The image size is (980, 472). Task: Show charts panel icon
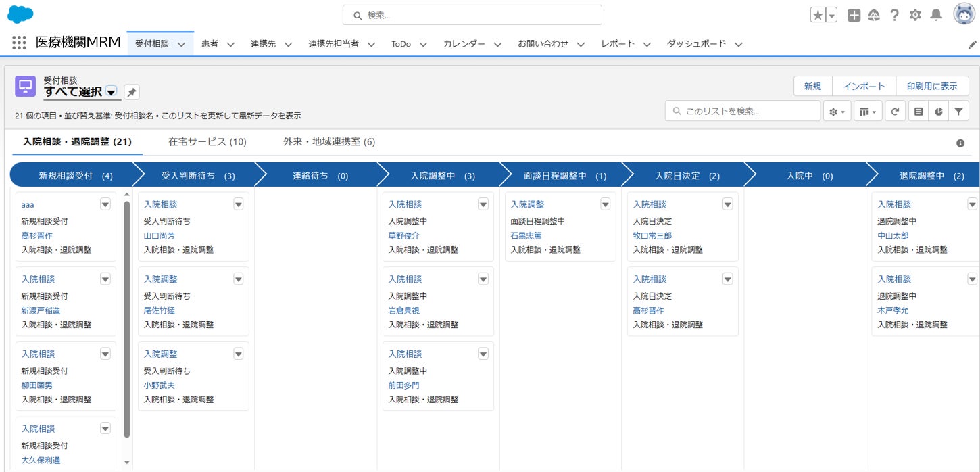point(938,111)
